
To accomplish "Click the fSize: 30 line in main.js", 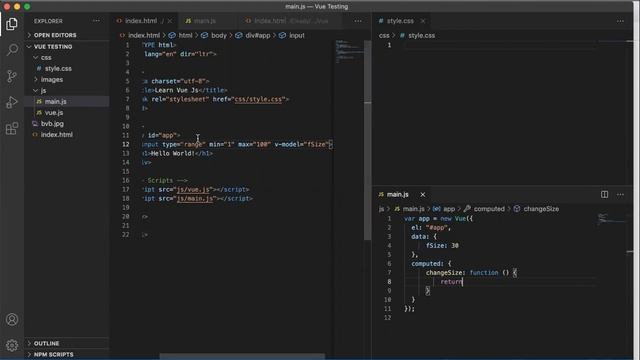I will click(442, 246).
